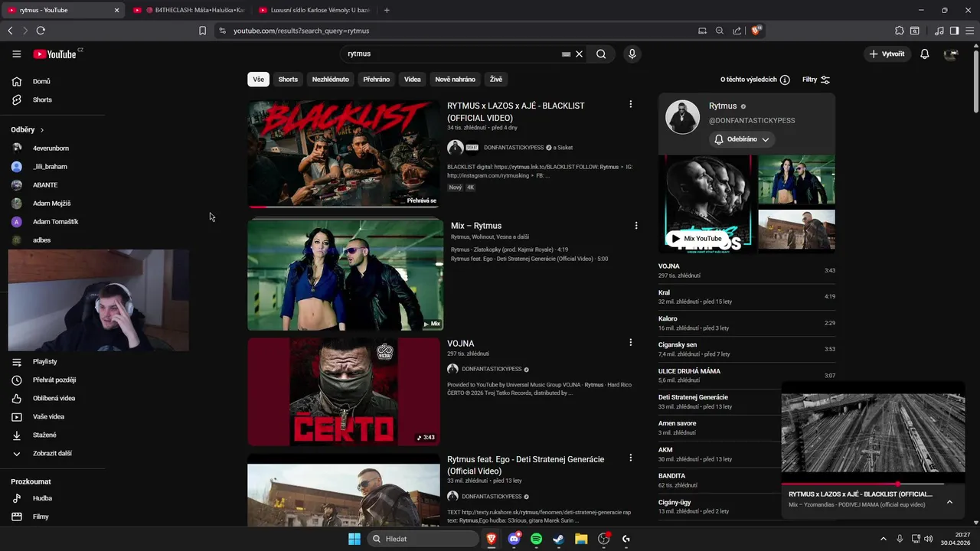The height and width of the screenshot is (551, 980).
Task: Select the Shorts filter chip
Action: click(288, 80)
